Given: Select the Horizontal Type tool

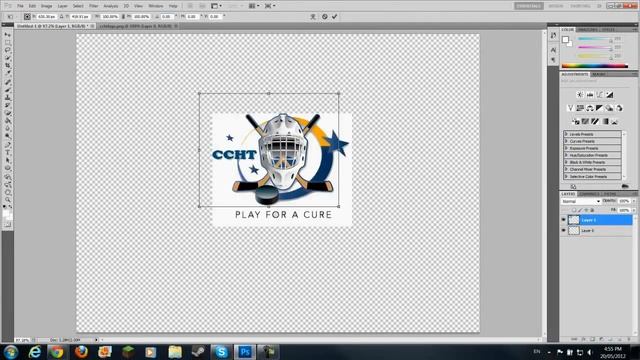Looking at the screenshot, I should tap(8, 152).
